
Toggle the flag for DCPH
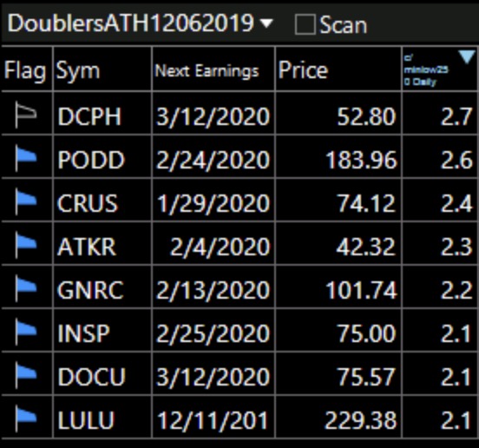click(26, 115)
